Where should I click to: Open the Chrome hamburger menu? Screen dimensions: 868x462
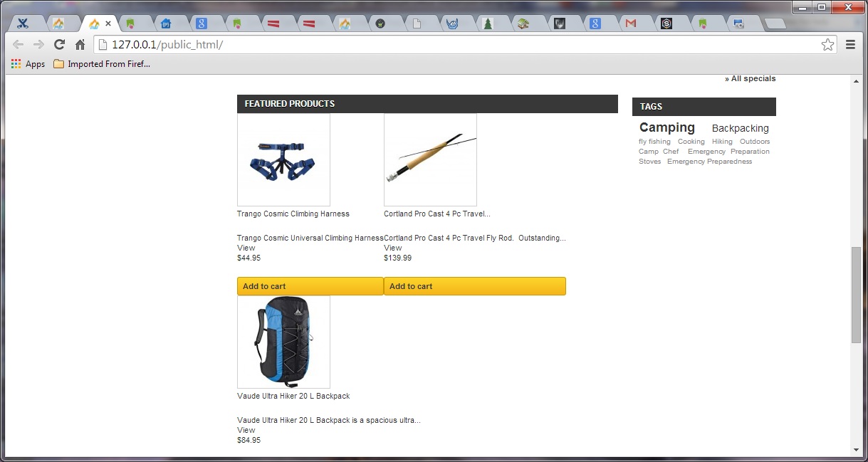tap(850, 45)
